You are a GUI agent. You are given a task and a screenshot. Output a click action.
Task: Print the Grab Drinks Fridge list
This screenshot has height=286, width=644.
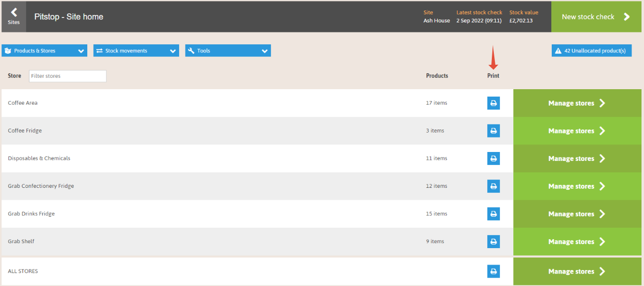click(493, 214)
